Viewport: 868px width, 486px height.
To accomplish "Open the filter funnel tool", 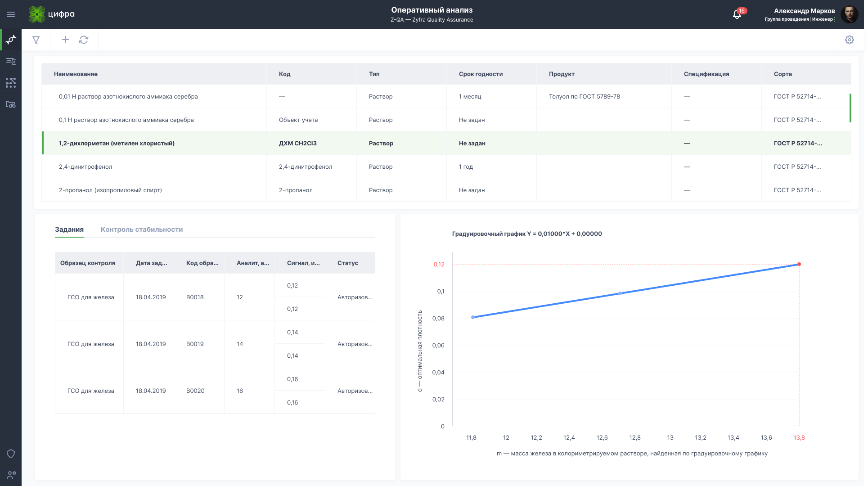I will pos(36,40).
